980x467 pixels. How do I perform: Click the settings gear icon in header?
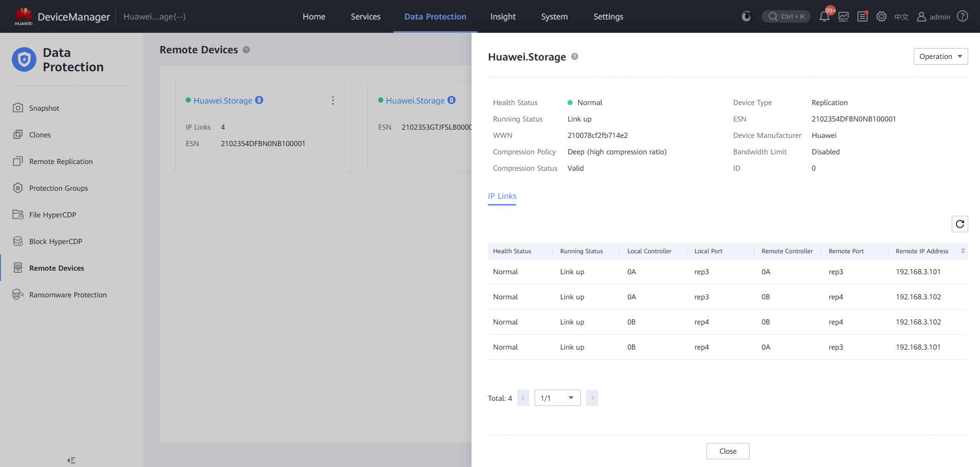881,16
